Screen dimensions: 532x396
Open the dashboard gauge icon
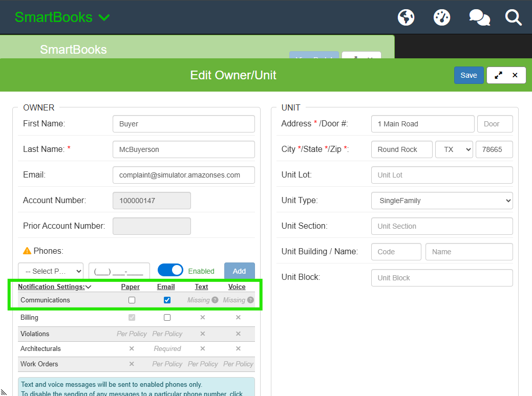tap(441, 17)
